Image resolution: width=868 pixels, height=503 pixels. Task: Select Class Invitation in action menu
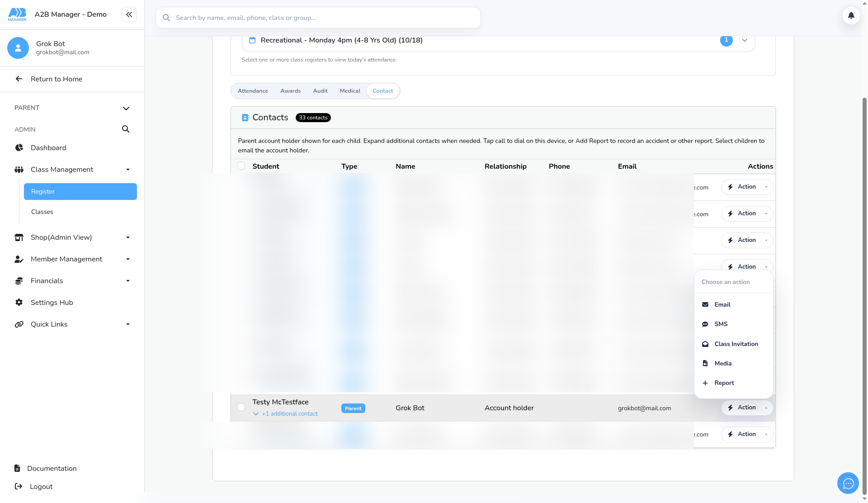point(733,344)
